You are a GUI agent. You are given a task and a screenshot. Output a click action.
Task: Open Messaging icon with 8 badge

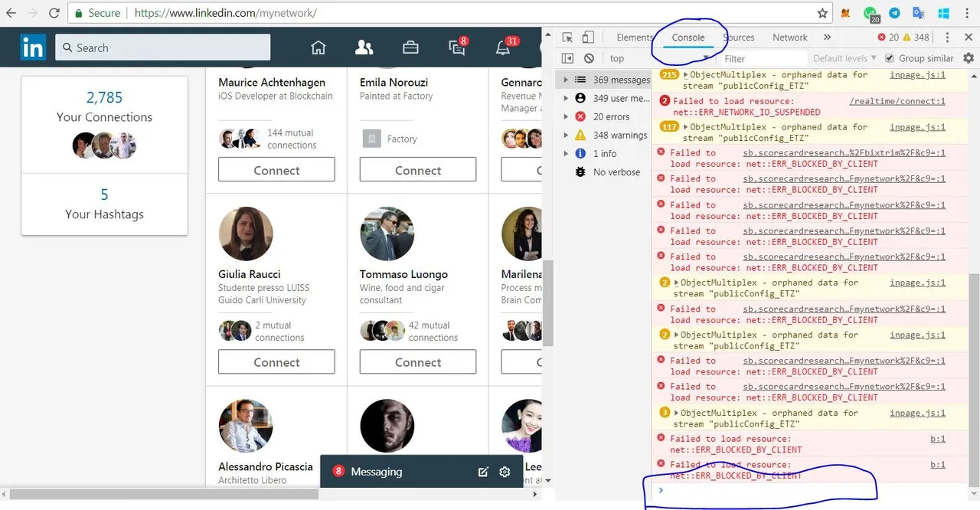458,47
